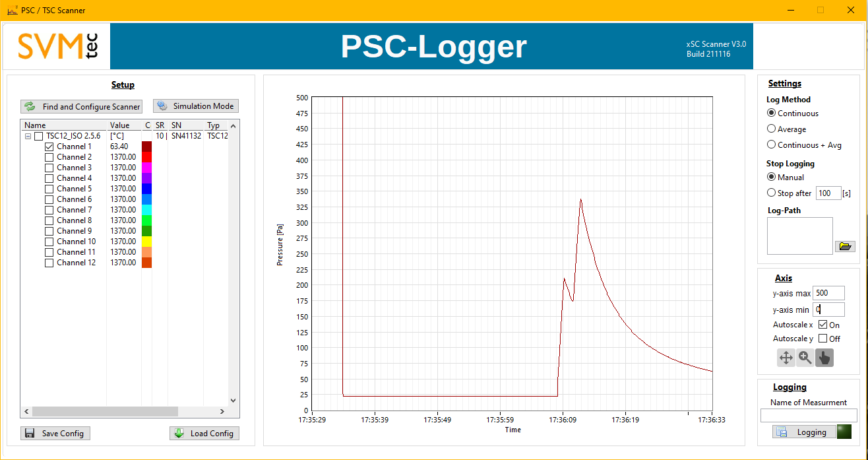Click the y-axis max input field
Viewport: 868px width, 460px height.
coord(828,293)
